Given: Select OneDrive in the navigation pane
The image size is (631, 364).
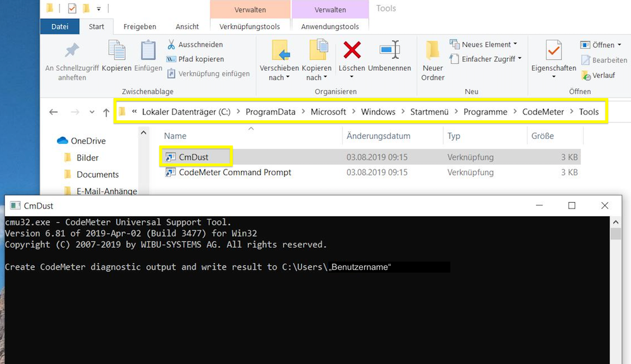Looking at the screenshot, I should pyautogui.click(x=82, y=141).
